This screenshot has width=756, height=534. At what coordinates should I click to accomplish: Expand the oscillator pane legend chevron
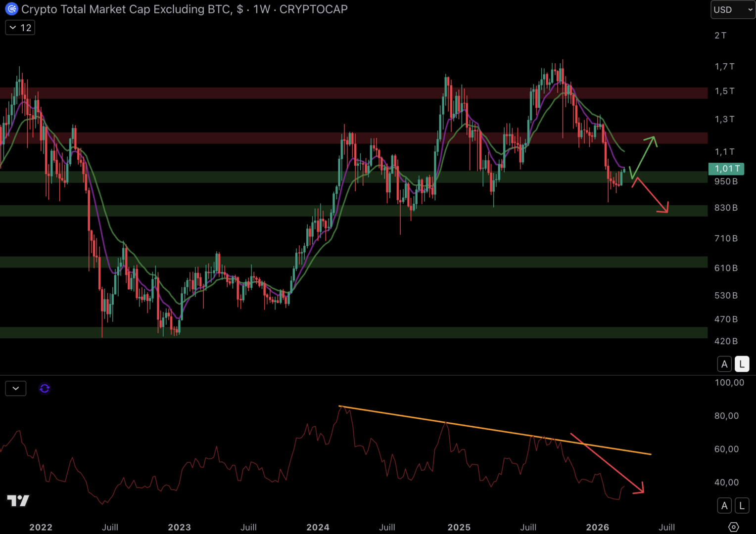[16, 389]
